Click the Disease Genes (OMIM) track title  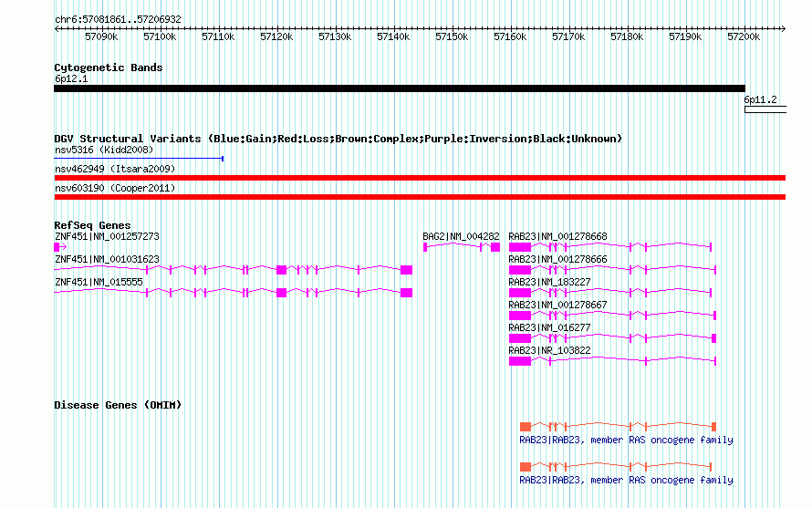tap(118, 405)
